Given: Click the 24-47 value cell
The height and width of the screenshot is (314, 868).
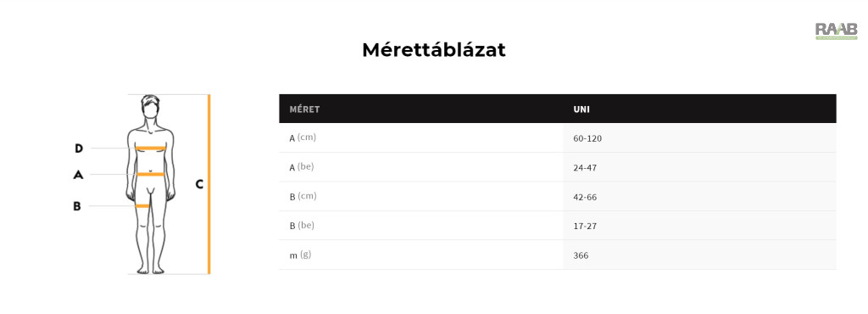Looking at the screenshot, I should tap(585, 168).
